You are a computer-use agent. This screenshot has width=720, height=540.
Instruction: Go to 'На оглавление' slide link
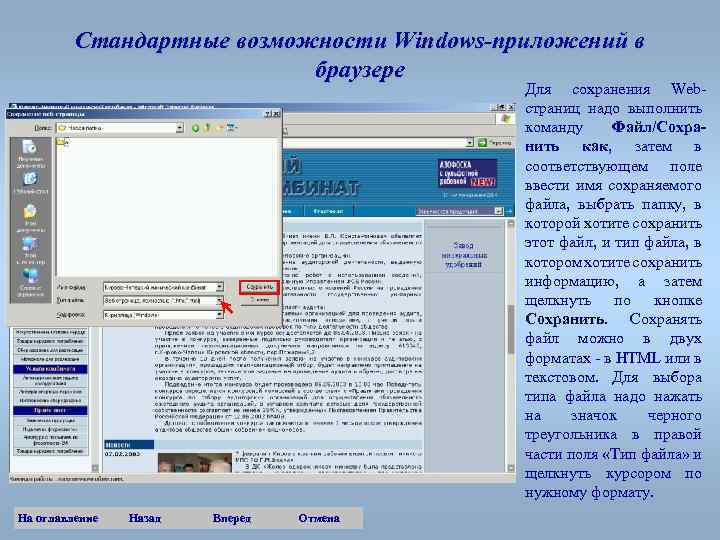[x=58, y=518]
